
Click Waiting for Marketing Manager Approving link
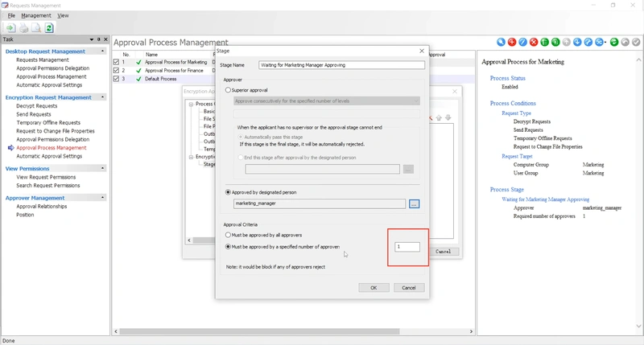(546, 199)
